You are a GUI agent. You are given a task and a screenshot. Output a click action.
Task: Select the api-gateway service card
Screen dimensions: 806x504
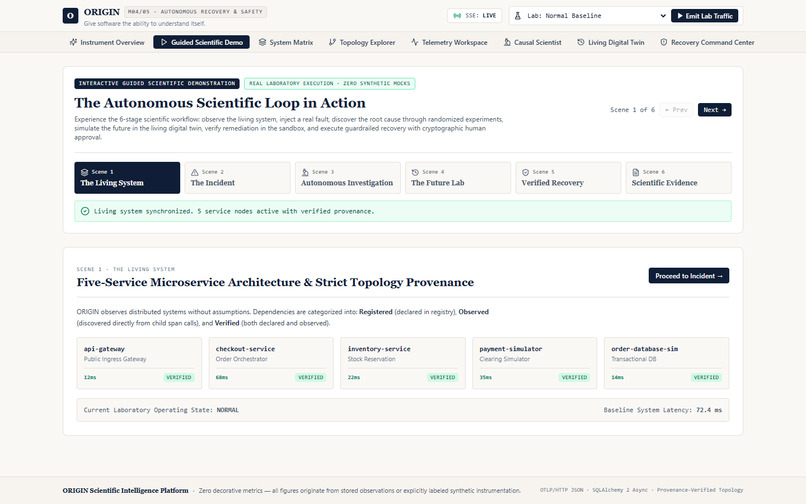tap(139, 363)
